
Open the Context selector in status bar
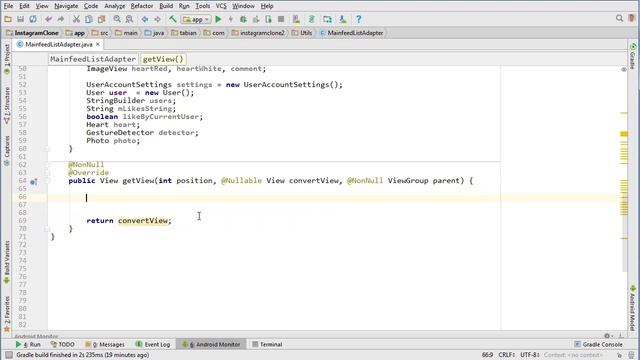coord(573,355)
